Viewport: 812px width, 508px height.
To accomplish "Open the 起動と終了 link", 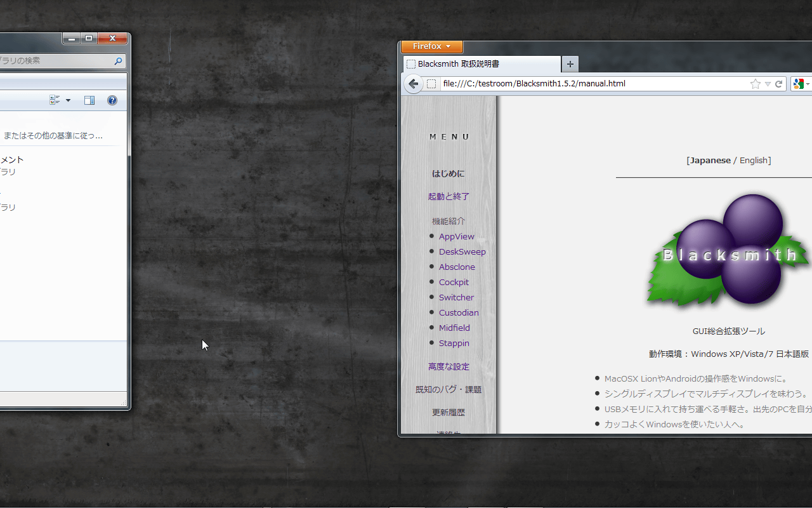I will tap(449, 196).
